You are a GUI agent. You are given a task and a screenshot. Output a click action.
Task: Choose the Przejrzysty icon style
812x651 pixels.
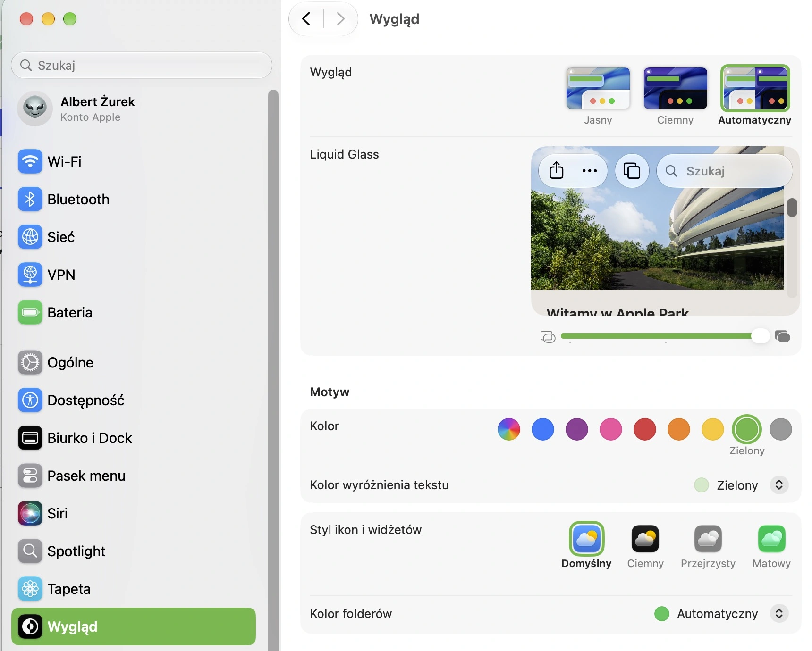(708, 546)
